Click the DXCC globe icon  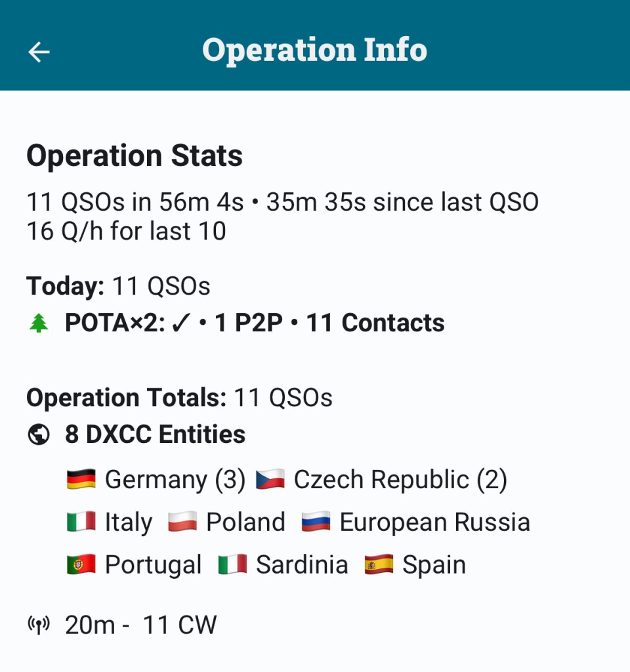(x=39, y=434)
